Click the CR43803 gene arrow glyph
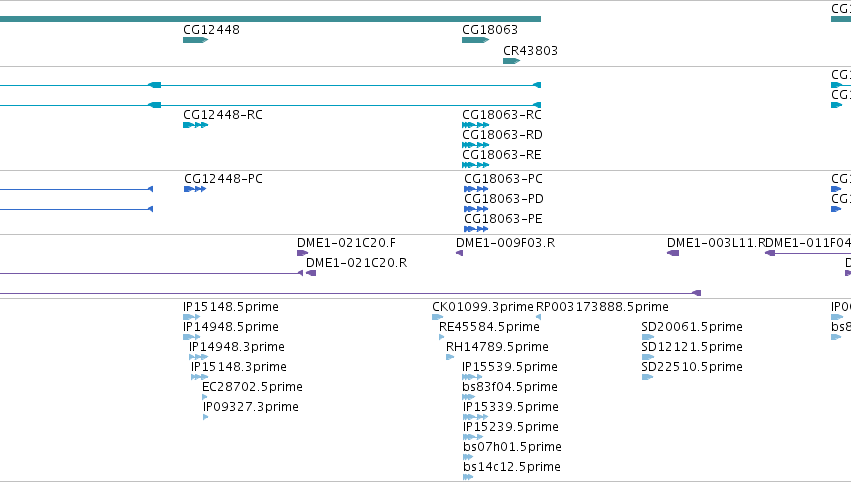This screenshot has width=851, height=482. pyautogui.click(x=511, y=61)
